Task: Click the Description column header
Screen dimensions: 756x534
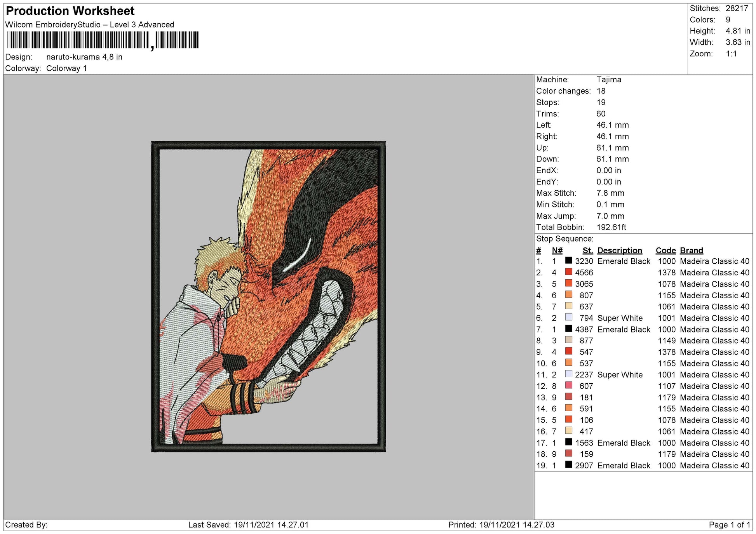Action: (620, 250)
